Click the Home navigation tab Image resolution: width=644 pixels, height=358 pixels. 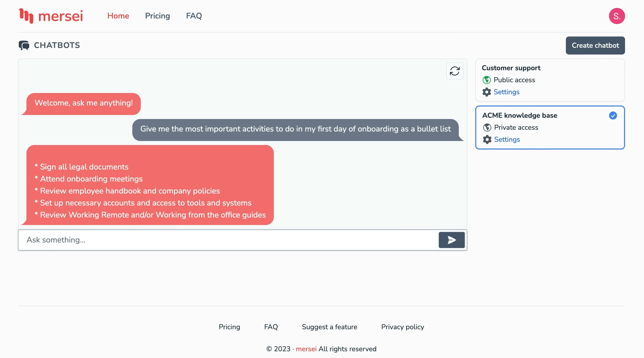pyautogui.click(x=118, y=16)
